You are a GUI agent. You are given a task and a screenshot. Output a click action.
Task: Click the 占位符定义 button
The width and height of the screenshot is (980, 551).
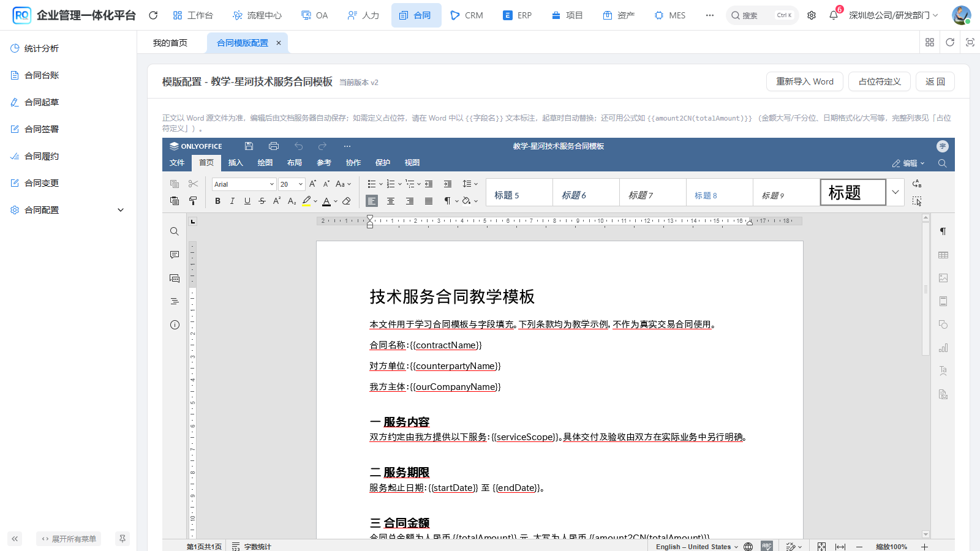880,81
